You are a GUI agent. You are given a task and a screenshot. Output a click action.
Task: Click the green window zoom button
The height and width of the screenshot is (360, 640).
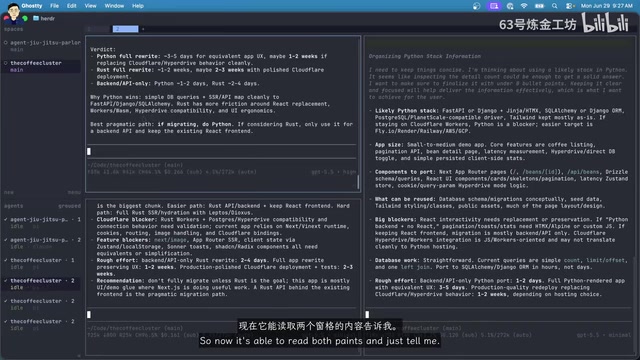coord(25,18)
